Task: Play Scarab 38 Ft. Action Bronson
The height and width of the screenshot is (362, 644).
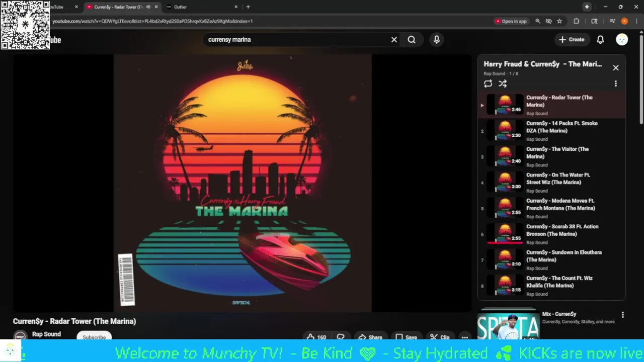Action: [x=551, y=234]
